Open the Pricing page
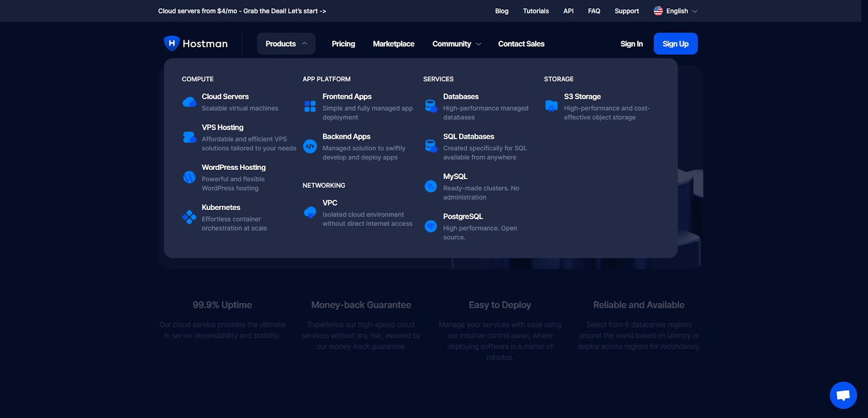 click(x=343, y=44)
